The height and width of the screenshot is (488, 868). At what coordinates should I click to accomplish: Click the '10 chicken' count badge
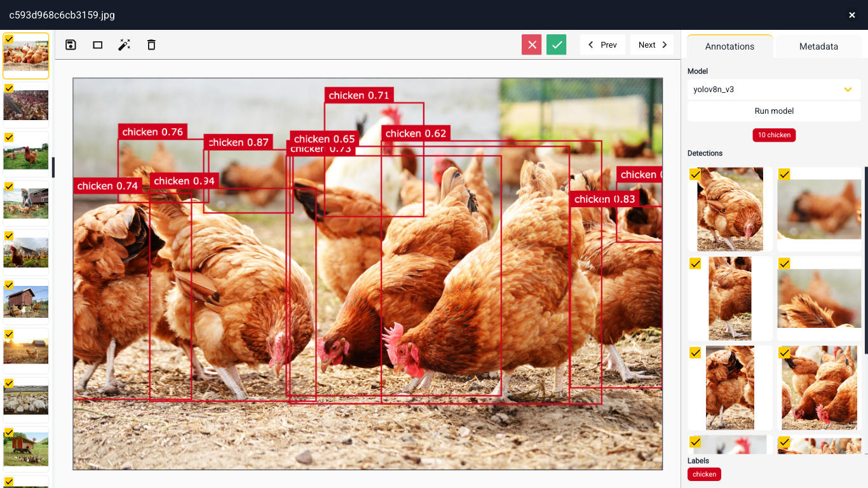(774, 135)
